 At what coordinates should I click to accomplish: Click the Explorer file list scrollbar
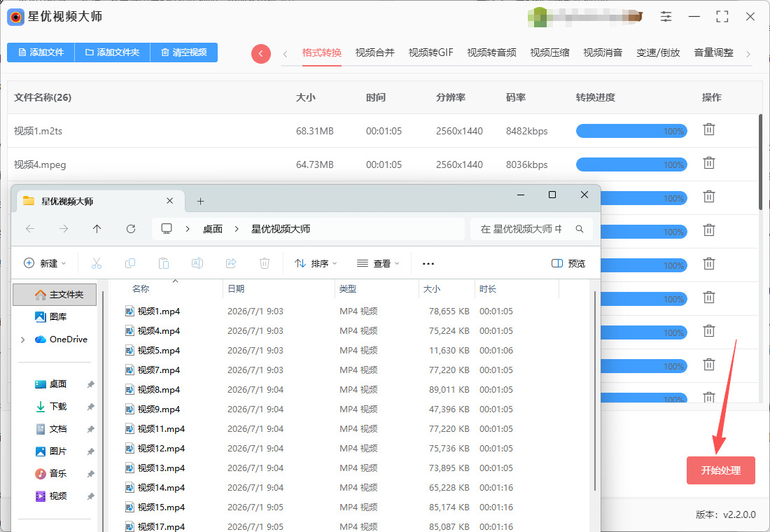tap(595, 391)
